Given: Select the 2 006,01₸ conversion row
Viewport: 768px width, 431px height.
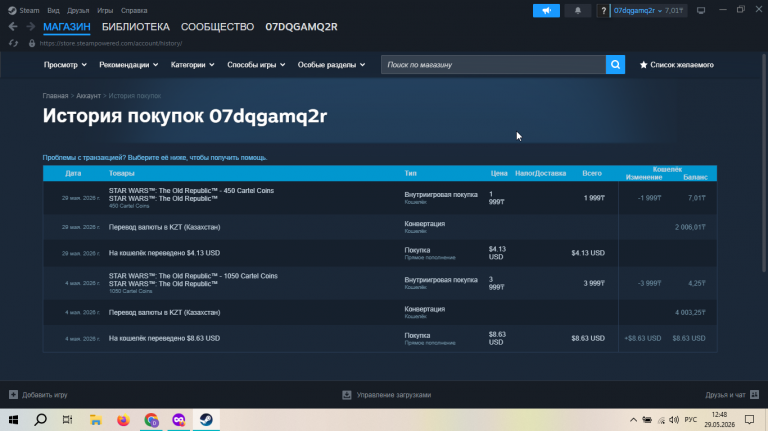Looking at the screenshot, I should click(x=380, y=227).
